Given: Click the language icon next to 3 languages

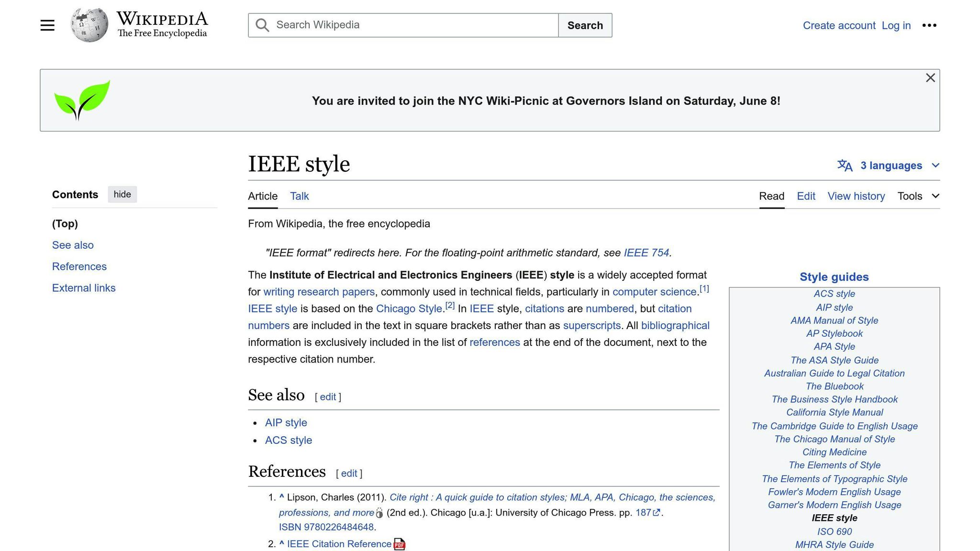Looking at the screenshot, I should 844,165.
